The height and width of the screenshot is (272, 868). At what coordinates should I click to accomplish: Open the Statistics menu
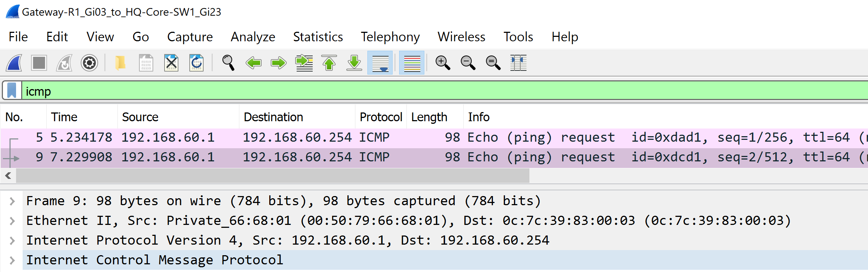(318, 37)
